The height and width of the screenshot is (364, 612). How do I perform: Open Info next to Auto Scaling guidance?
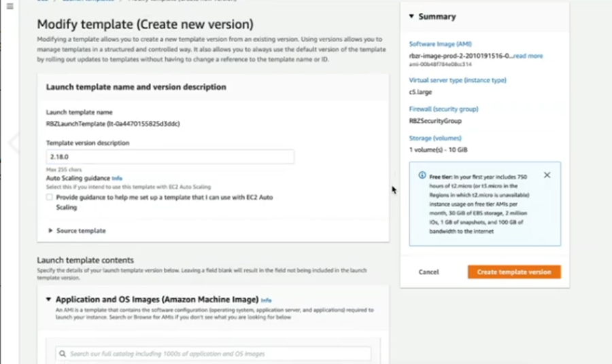(117, 179)
